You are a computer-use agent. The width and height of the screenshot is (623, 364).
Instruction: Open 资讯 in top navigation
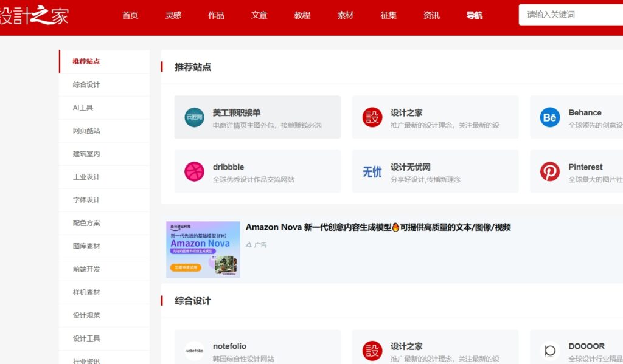click(431, 15)
